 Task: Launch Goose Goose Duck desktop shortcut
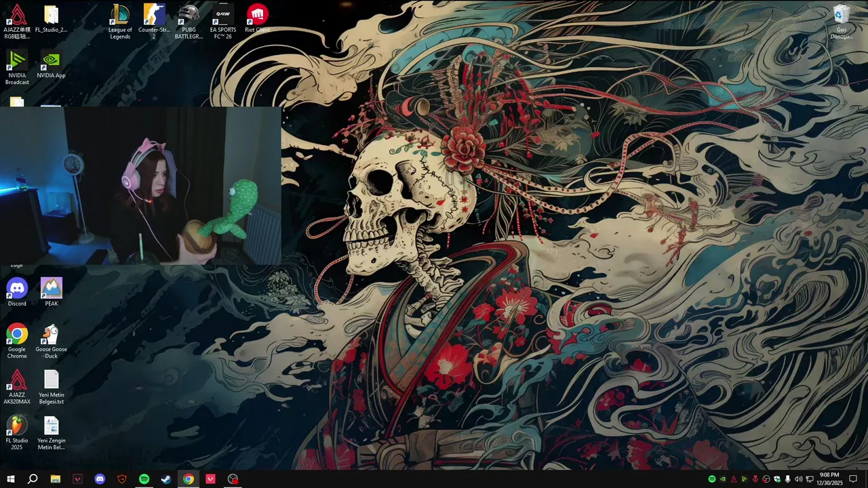51,341
